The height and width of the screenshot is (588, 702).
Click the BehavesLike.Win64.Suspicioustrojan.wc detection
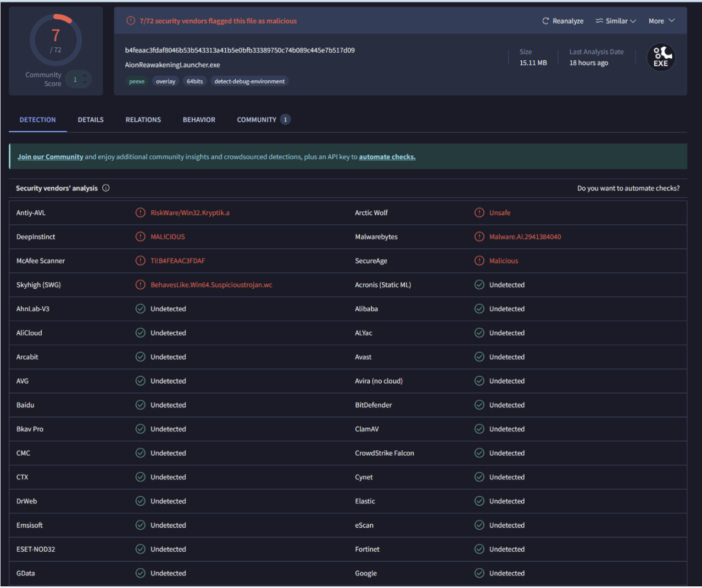pos(211,285)
